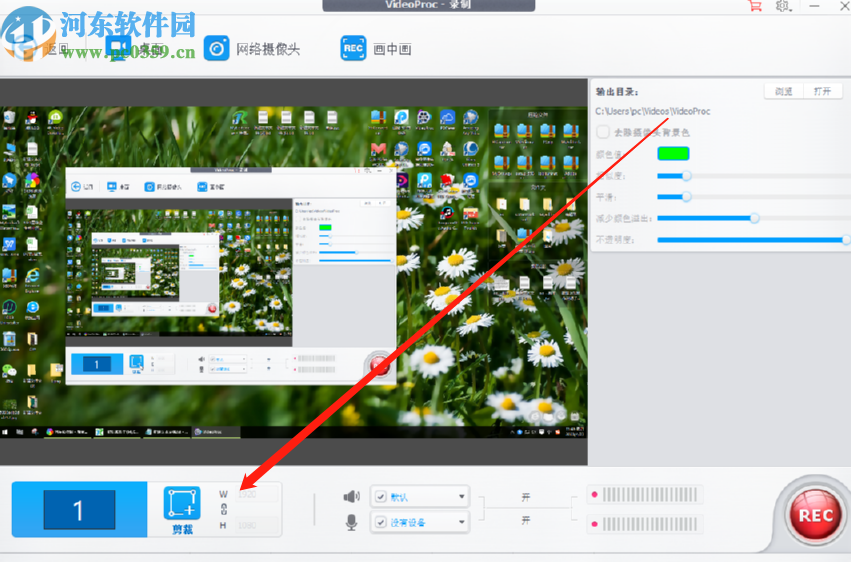Click the 浏览 browse button
Screen dimensions: 851x562
click(783, 91)
